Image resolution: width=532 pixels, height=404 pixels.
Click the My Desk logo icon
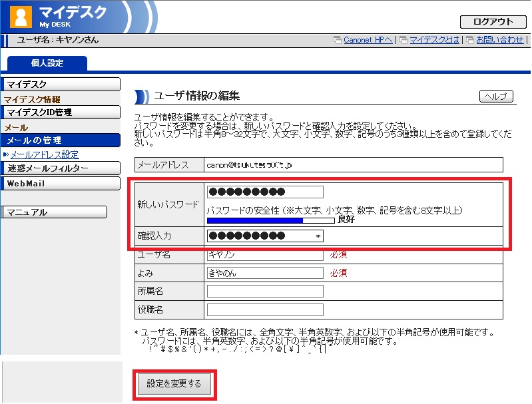point(21,16)
